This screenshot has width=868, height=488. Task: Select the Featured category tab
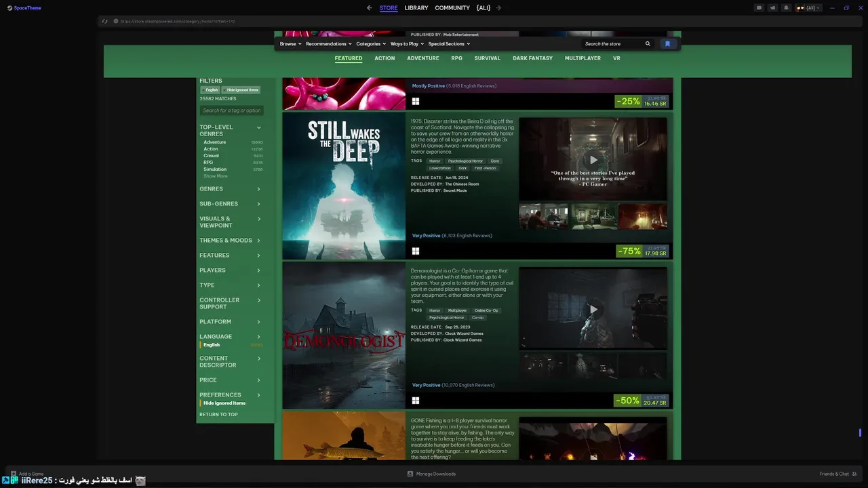[349, 58]
